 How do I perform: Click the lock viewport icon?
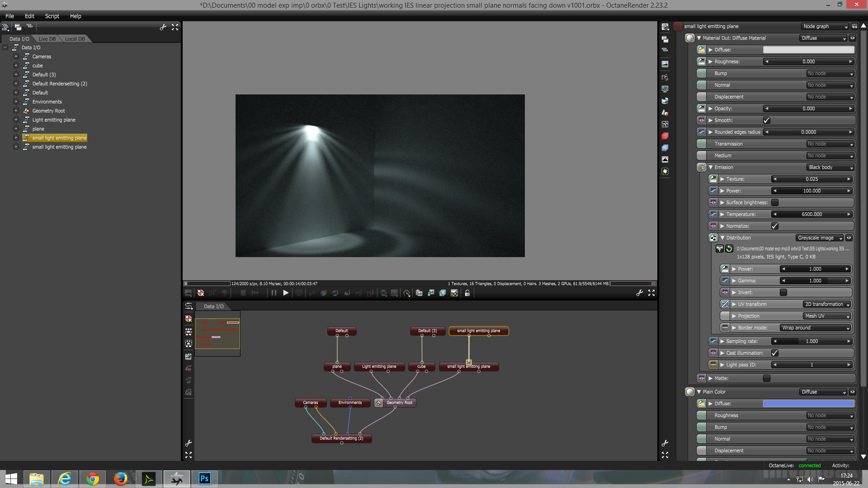pos(467,293)
